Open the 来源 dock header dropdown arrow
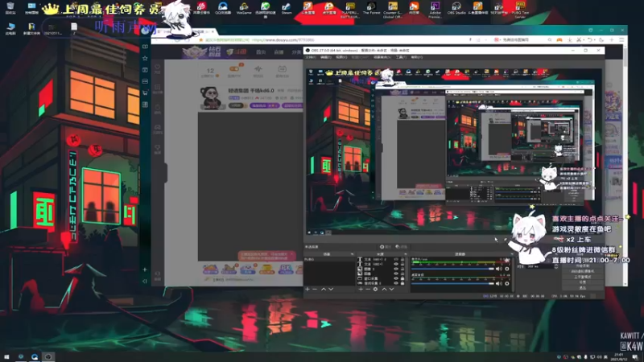 (406, 254)
